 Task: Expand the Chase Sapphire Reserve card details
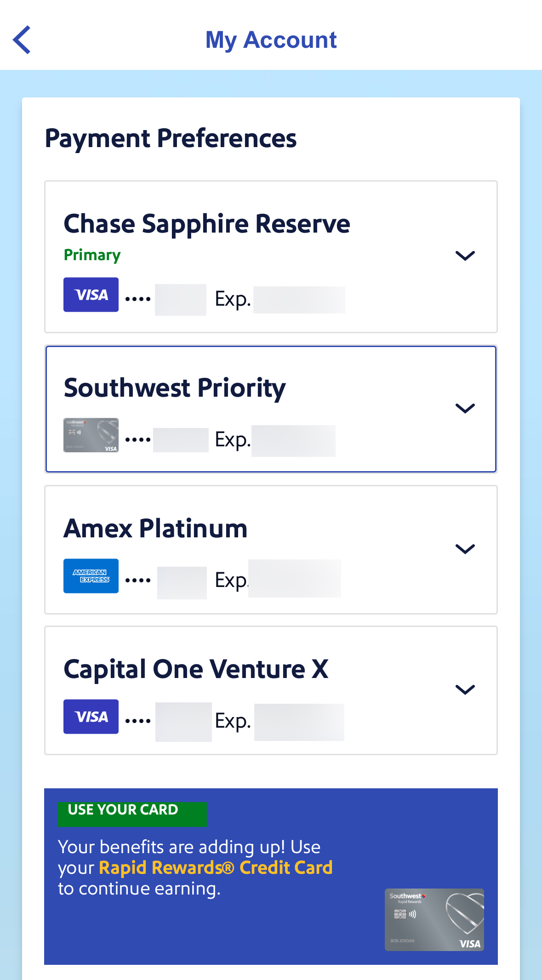click(465, 256)
